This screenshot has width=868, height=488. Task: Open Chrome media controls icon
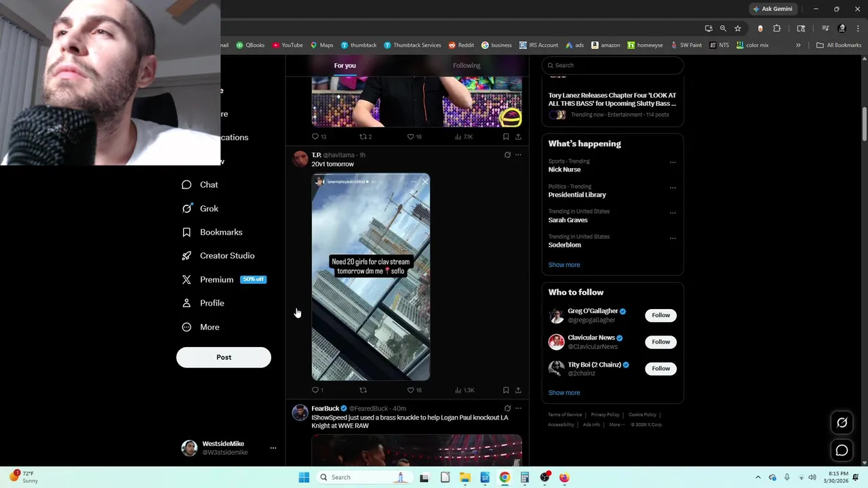coord(825,28)
